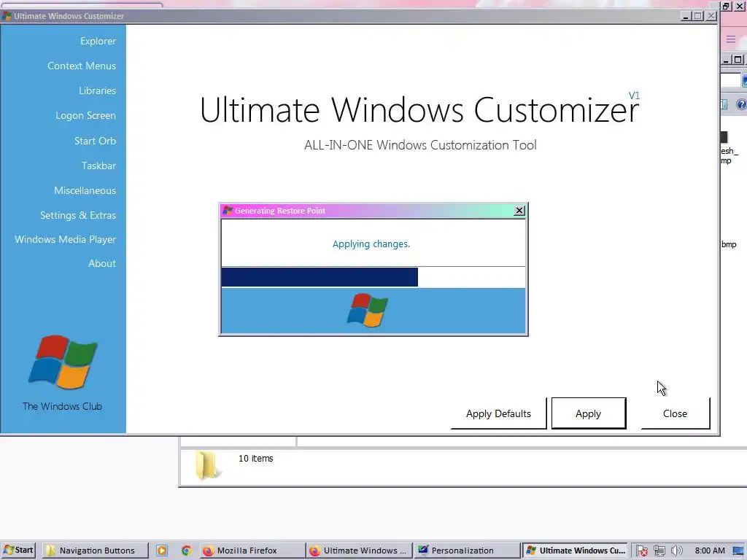Click ALL-IN-ONE Windows Customization Tool subtitle
747x560 pixels.
(420, 145)
